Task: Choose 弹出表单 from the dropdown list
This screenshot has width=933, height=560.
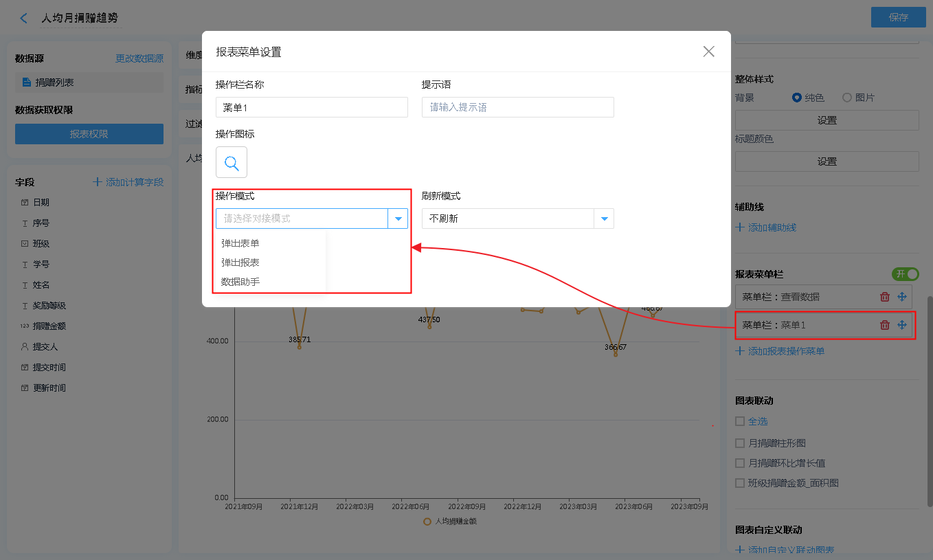Action: pyautogui.click(x=240, y=243)
